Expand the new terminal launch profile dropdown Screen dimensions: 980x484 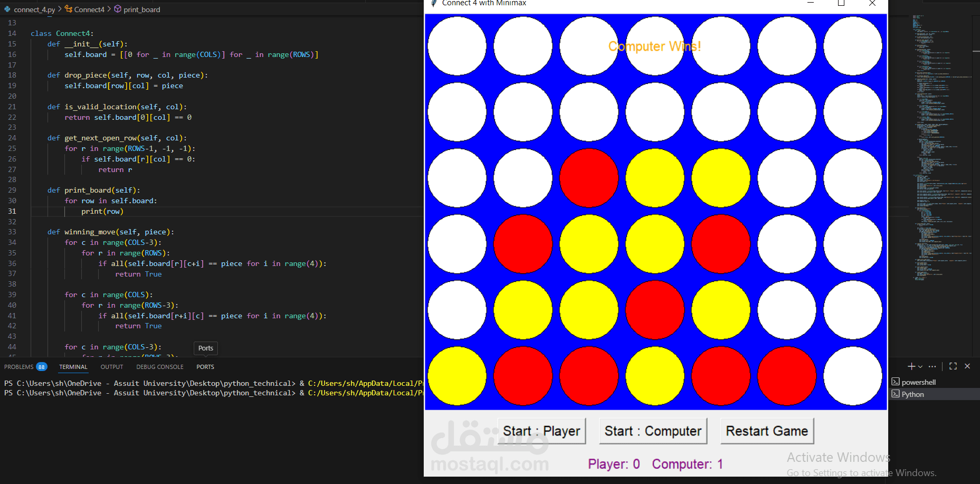click(920, 366)
